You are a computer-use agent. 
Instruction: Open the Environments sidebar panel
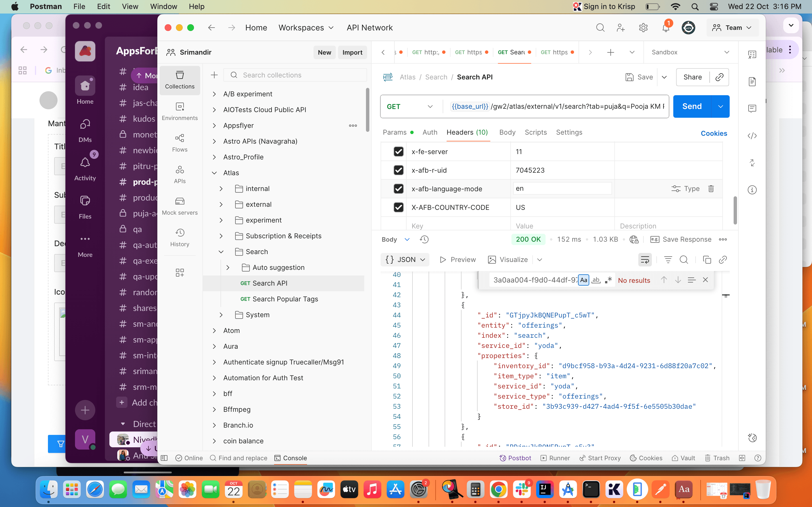180,111
